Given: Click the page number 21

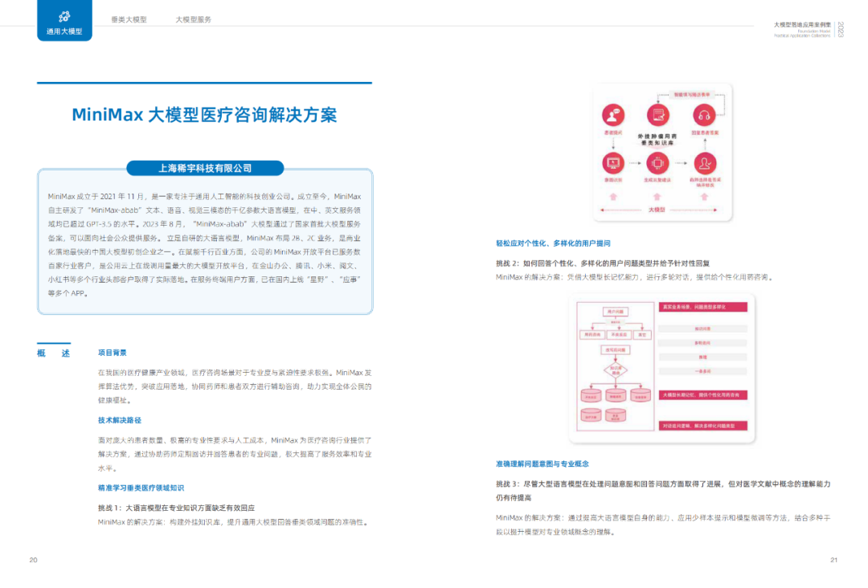Looking at the screenshot, I should click(x=833, y=561).
